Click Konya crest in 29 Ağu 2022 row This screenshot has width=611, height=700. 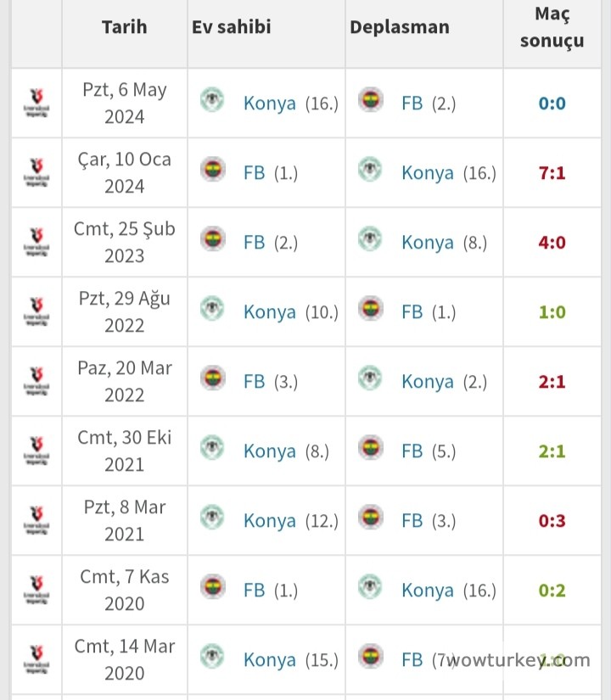tap(212, 310)
